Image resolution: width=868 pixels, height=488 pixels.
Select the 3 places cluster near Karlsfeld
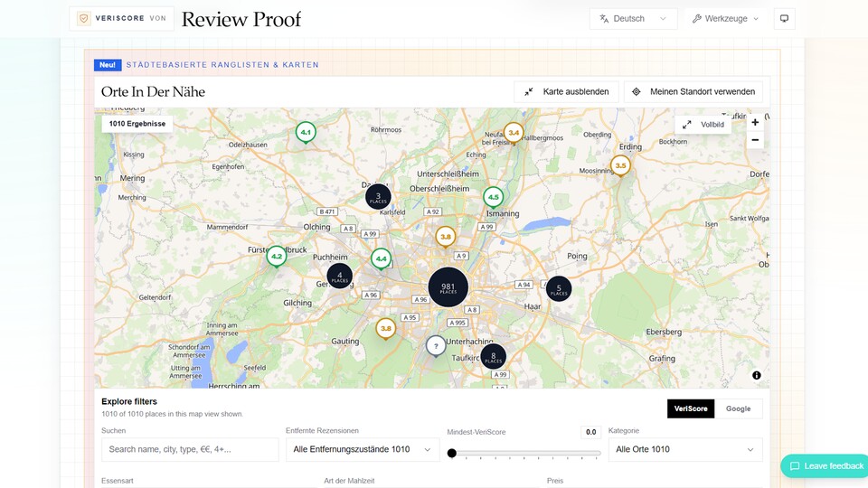378,196
